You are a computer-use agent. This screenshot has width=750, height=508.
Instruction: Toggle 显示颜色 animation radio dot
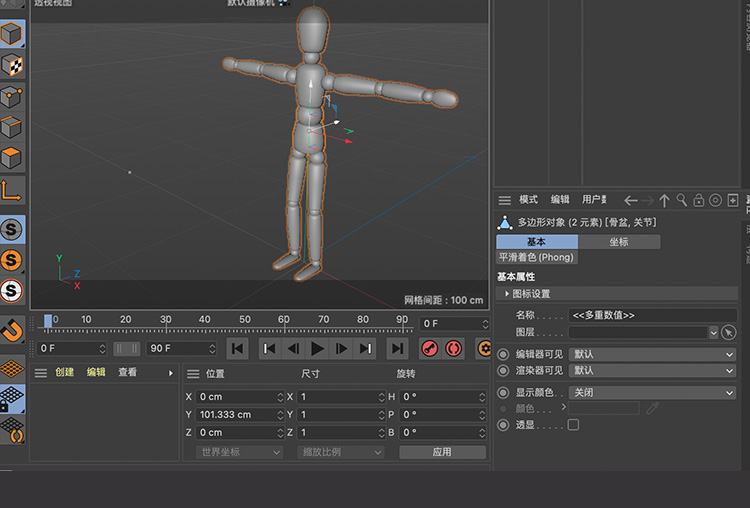point(503,393)
